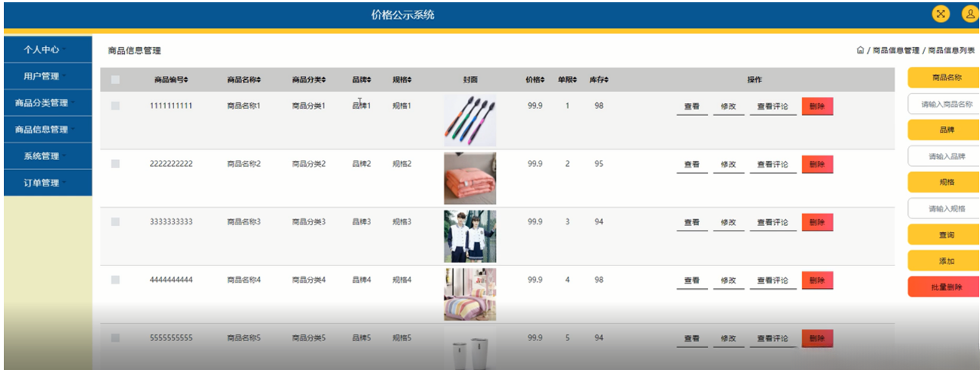Click 查看 for 商品名称1
Viewport: 980px width, 370px height.
(x=691, y=106)
